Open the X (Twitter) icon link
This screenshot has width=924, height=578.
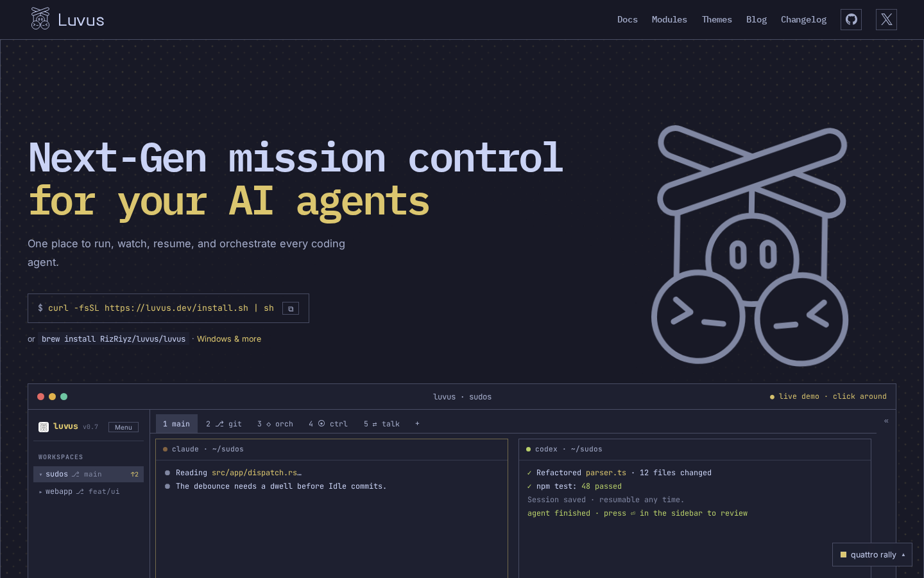[886, 19]
